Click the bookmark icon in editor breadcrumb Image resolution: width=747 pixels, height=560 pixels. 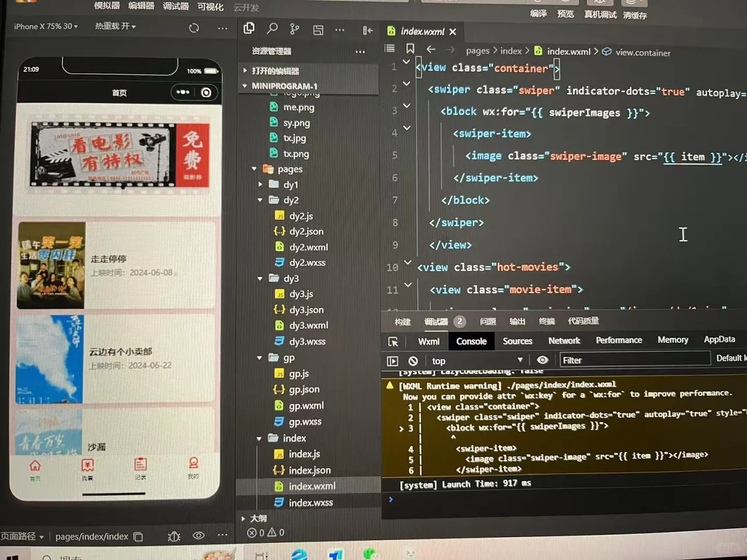click(410, 48)
